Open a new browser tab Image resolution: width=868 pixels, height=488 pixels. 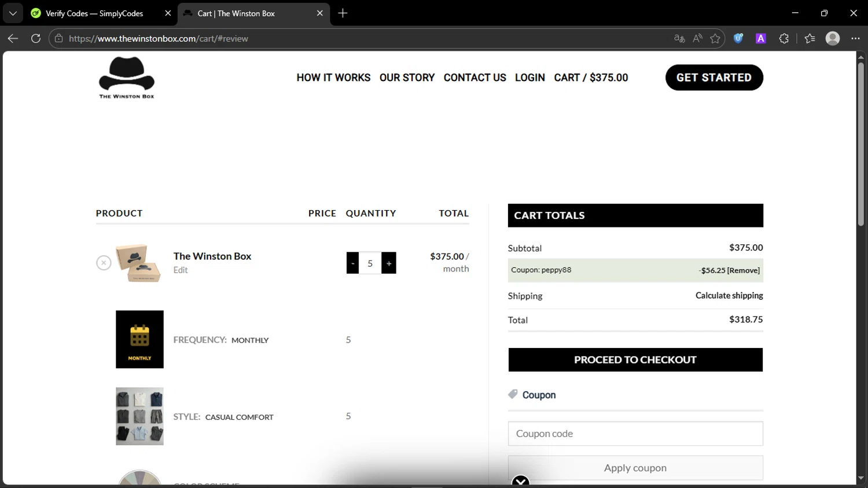(x=343, y=13)
